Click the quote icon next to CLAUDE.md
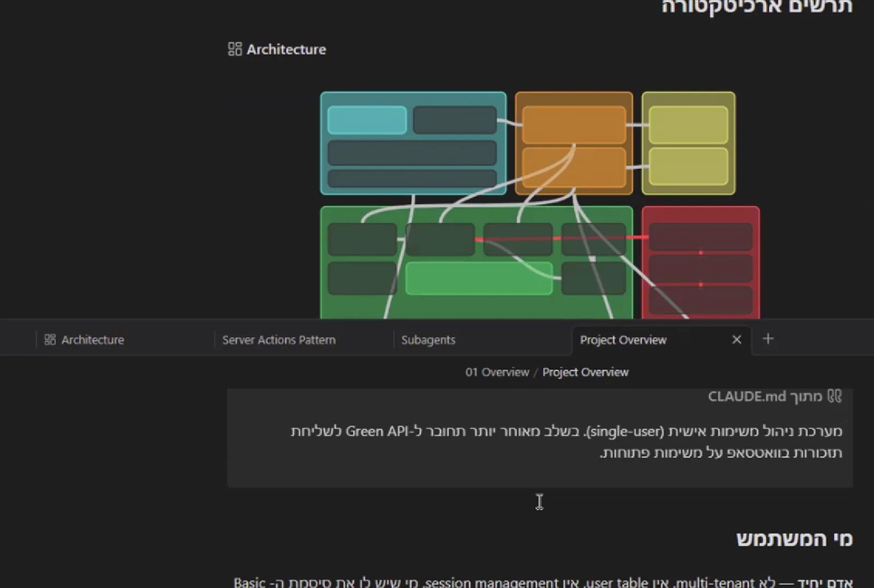The width and height of the screenshot is (874, 588). pyautogui.click(x=835, y=396)
